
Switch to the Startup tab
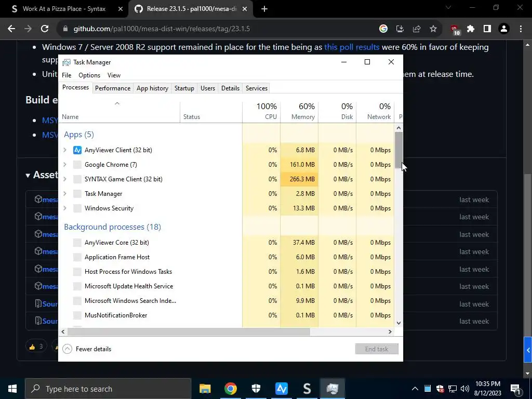(x=184, y=88)
